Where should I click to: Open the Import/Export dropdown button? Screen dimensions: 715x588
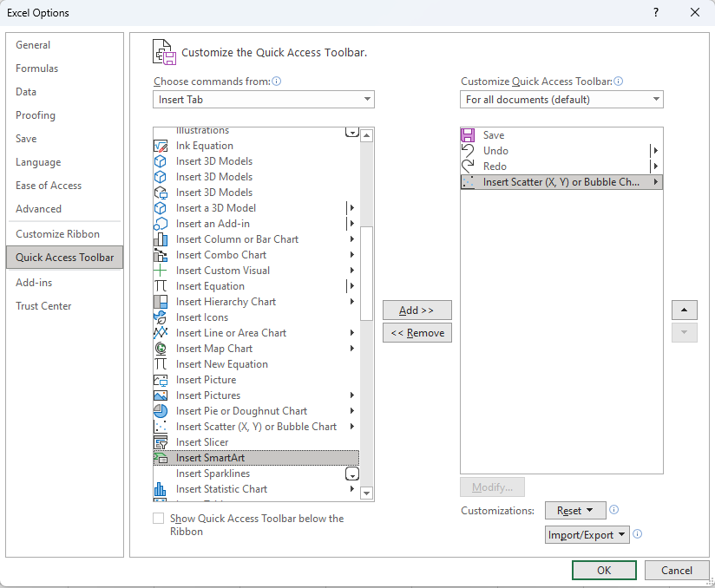click(587, 535)
